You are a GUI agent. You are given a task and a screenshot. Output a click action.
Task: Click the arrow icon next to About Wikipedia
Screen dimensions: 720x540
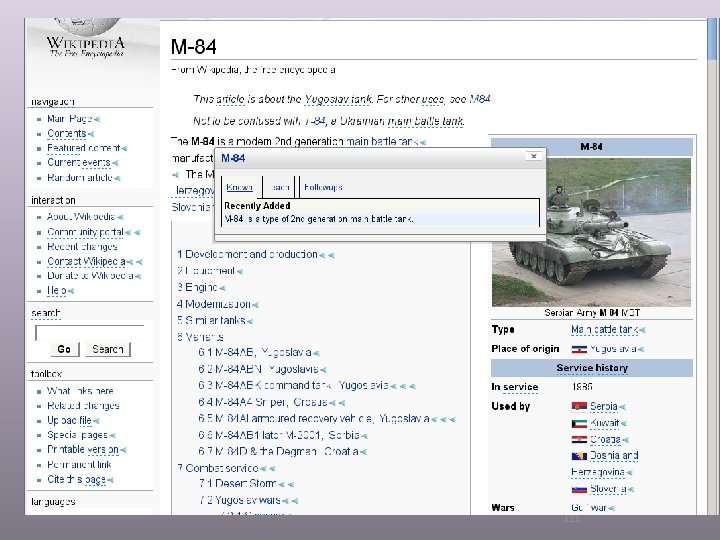coord(120,217)
